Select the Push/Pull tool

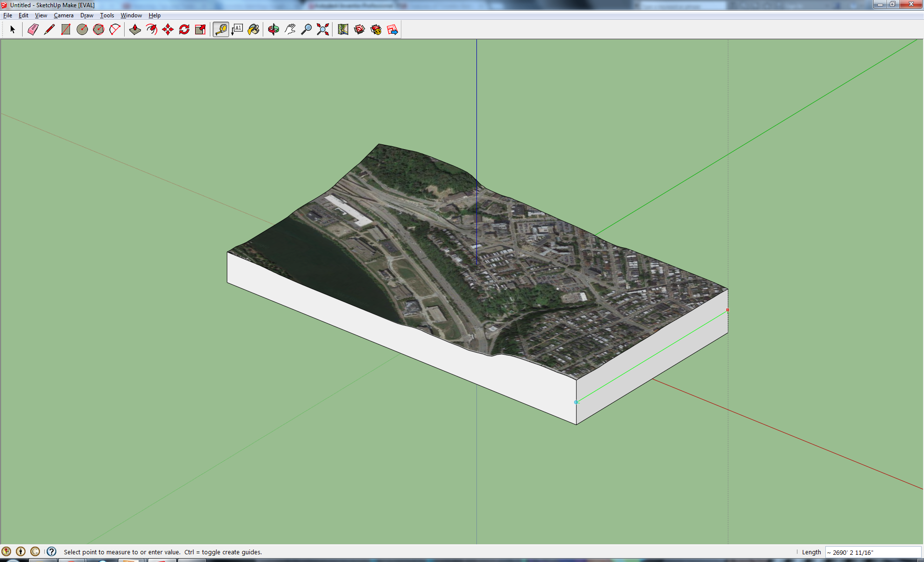pos(135,29)
